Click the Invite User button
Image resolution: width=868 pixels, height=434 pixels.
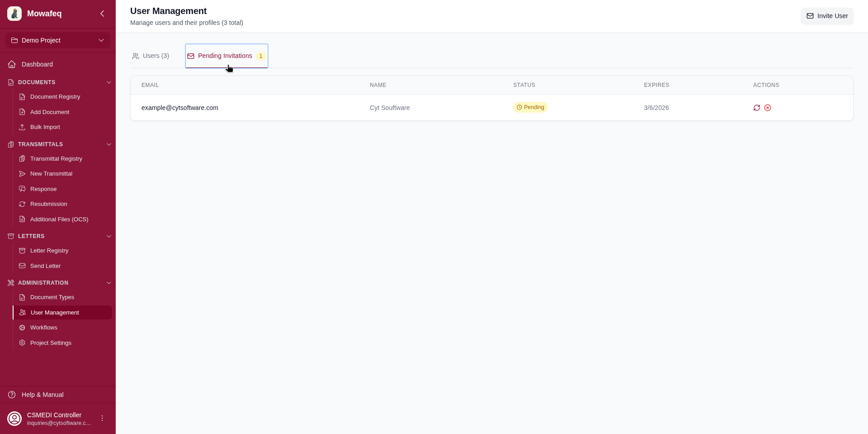(x=827, y=16)
